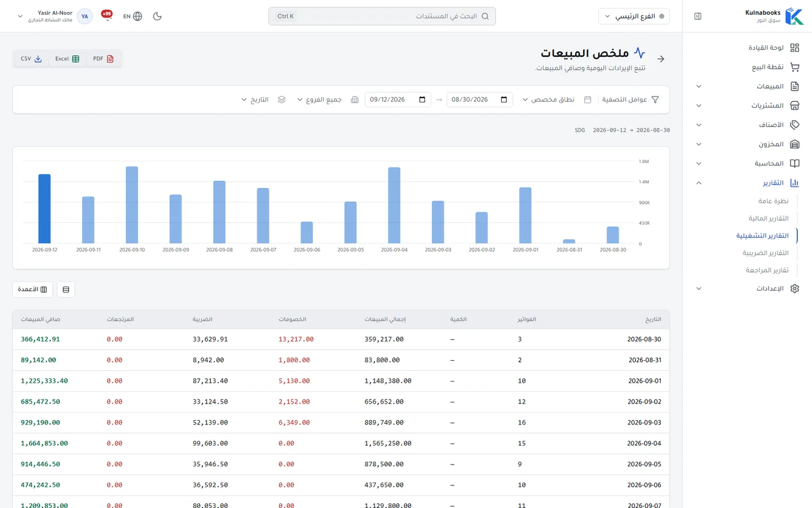Click the end date field 09/12/2026

398,99
